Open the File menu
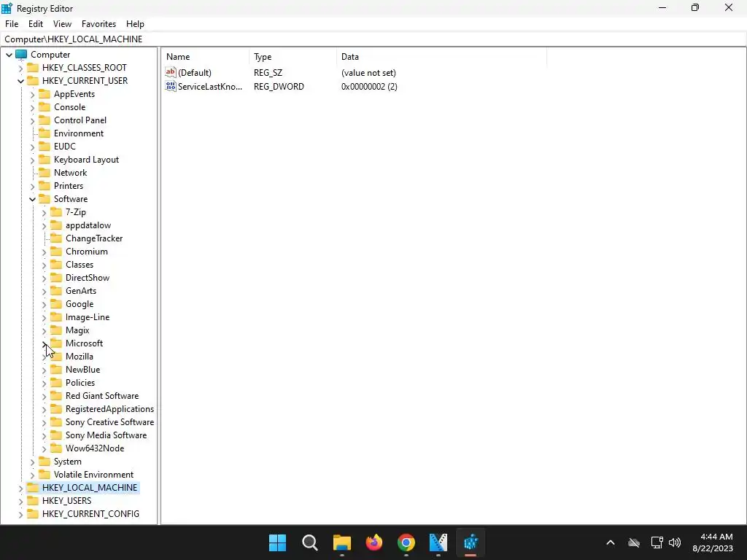 [12, 24]
